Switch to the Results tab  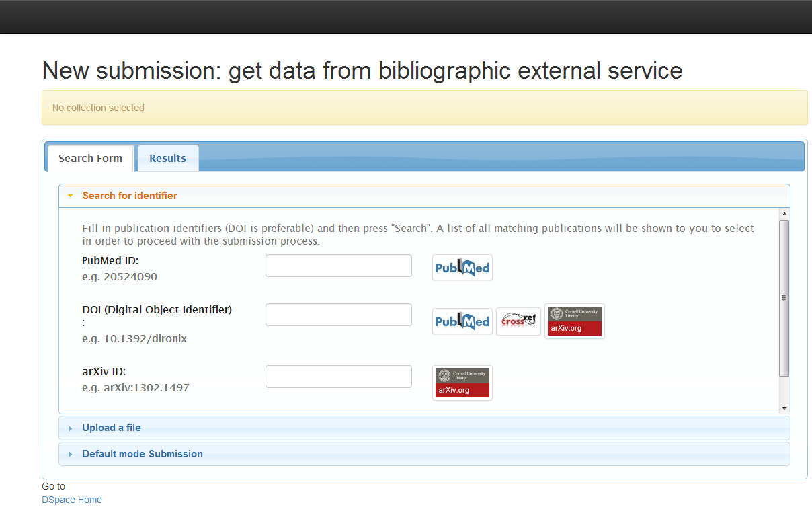(x=167, y=159)
